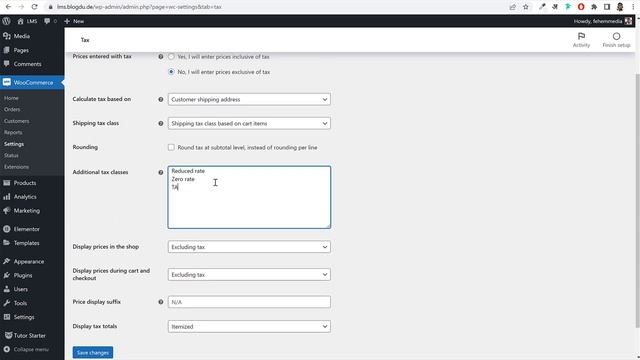Go to WooCommerce Status submenu

tap(11, 156)
